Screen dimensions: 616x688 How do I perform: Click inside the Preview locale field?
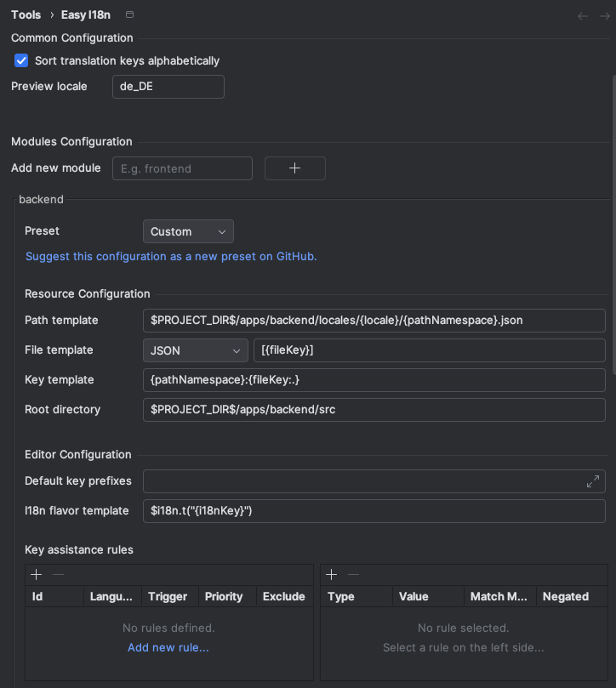(x=168, y=86)
